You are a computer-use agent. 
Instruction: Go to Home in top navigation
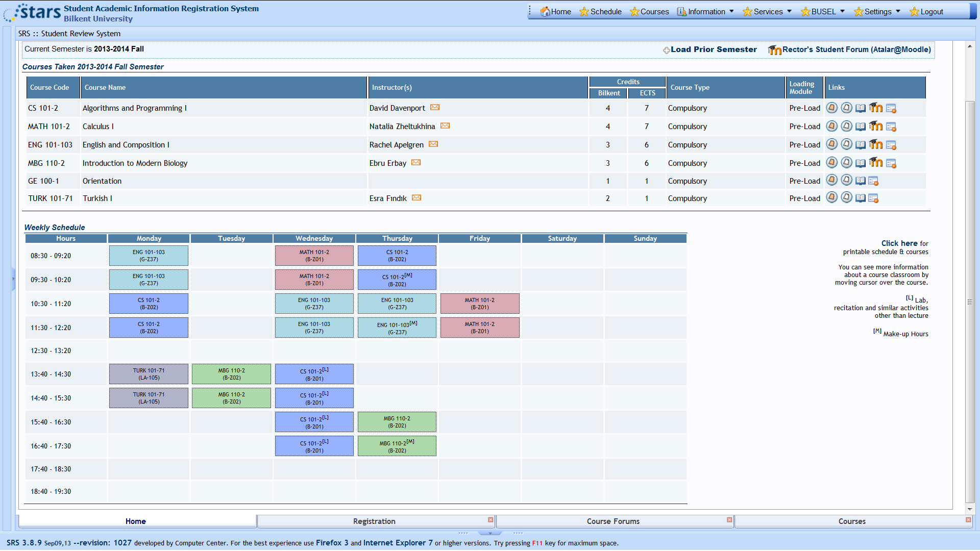556,12
